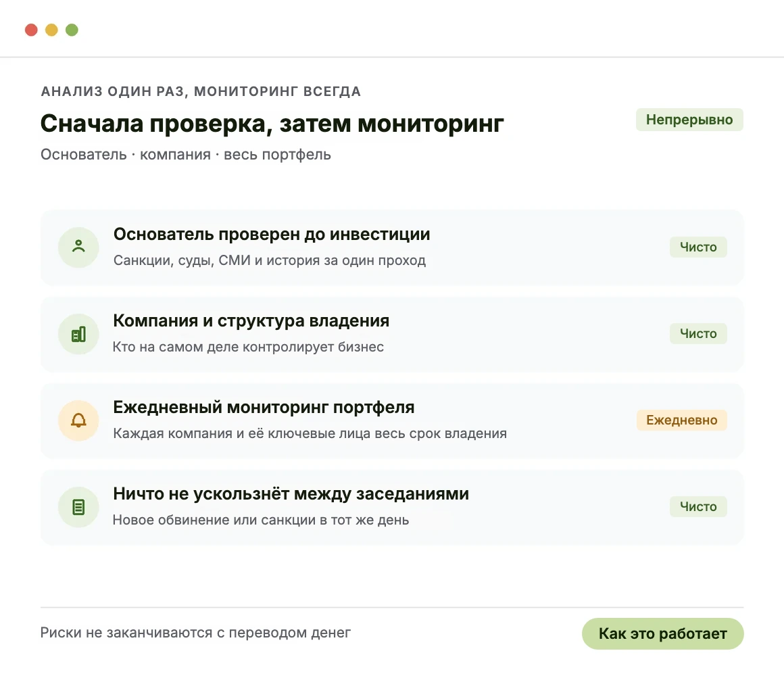Click the Чисто badge for Ничто не ускользнёт

point(698,506)
